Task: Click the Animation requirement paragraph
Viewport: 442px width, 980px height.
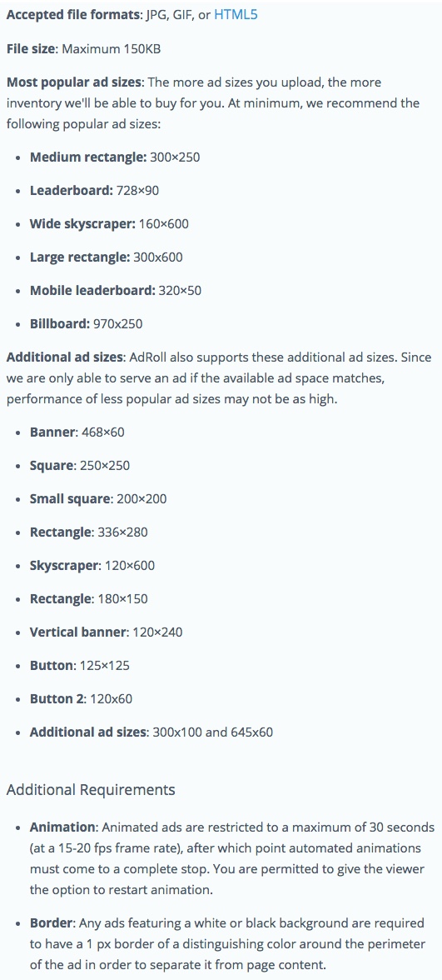Action: tap(232, 858)
